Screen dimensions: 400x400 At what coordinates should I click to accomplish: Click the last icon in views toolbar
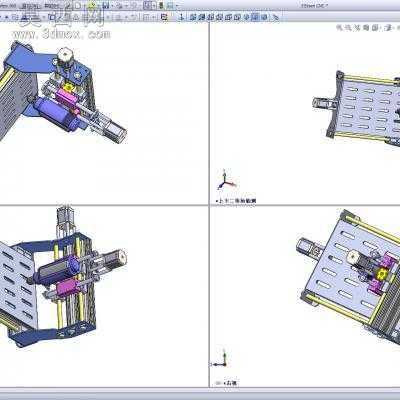(276, 17)
